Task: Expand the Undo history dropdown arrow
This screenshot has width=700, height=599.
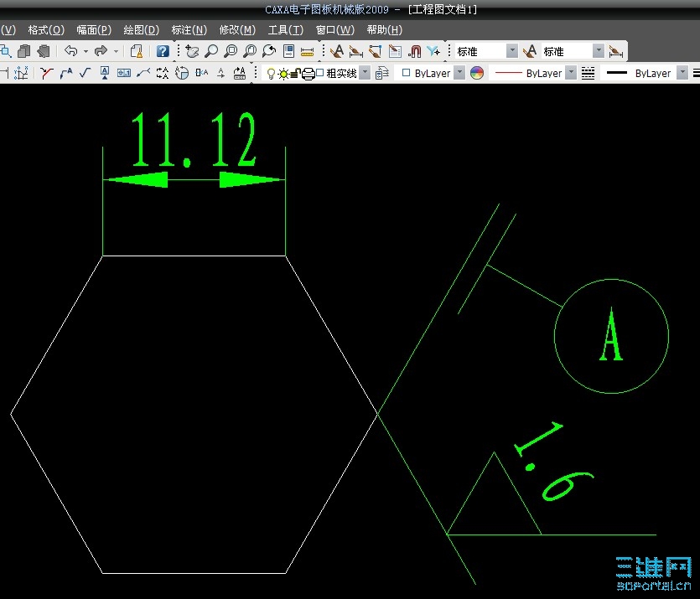Action: 86,51
